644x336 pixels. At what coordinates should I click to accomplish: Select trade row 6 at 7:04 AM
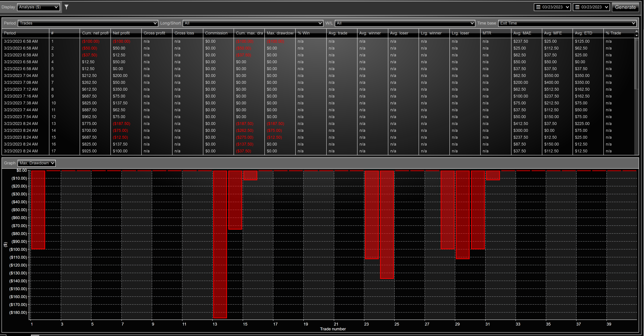318,76
